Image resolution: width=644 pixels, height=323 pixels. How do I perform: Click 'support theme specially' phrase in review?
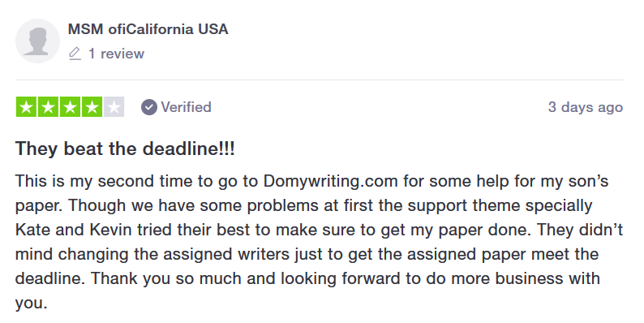click(x=500, y=206)
